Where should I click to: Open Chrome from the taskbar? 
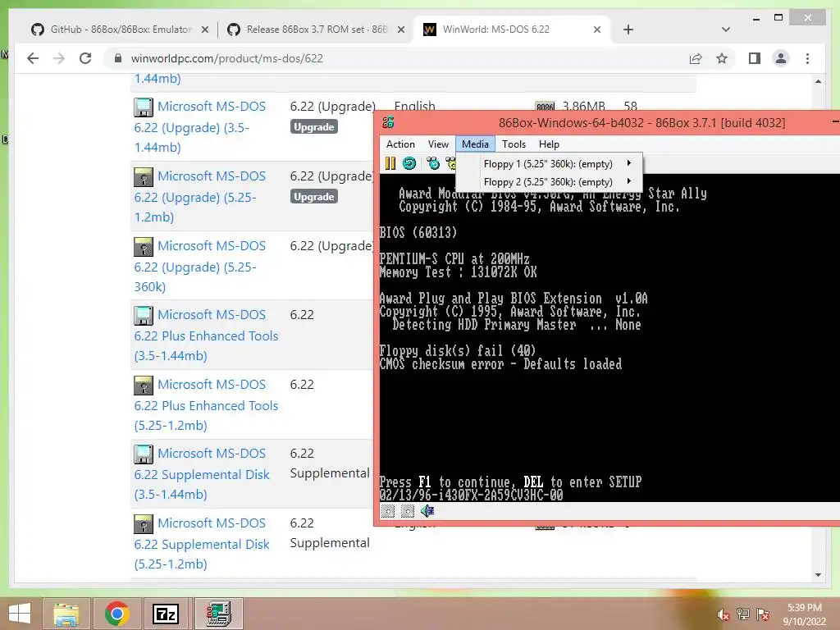coord(116,614)
